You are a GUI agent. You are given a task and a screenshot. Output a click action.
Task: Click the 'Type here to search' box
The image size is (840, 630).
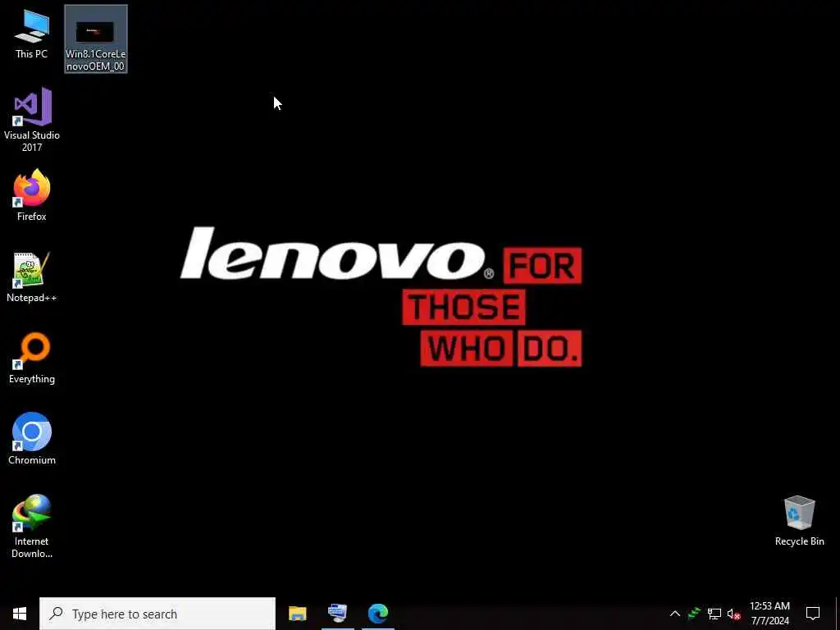(157, 614)
